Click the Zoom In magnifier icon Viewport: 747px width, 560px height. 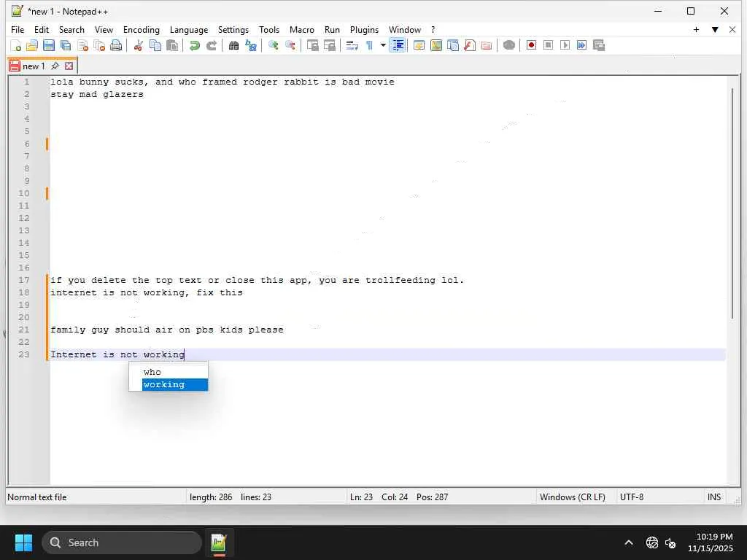(x=273, y=45)
